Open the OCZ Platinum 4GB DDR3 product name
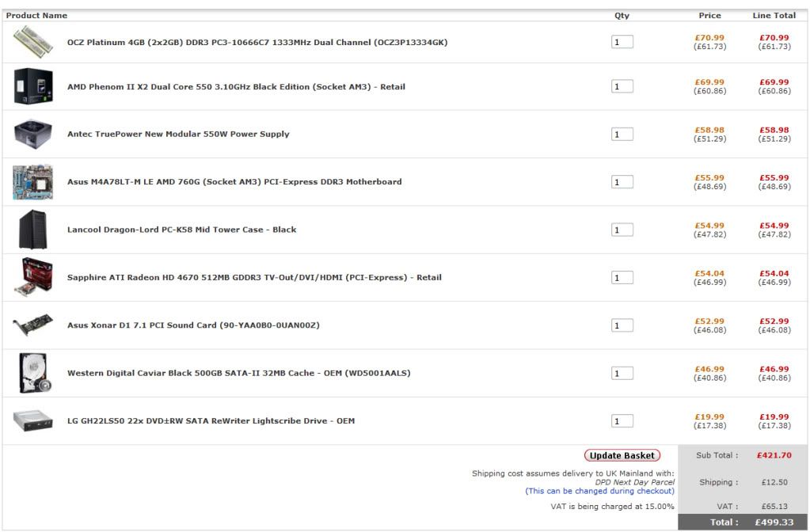 click(257, 42)
